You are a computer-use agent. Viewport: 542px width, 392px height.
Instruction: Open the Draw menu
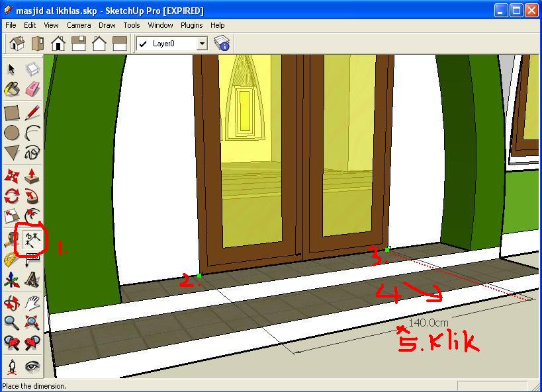tap(107, 25)
